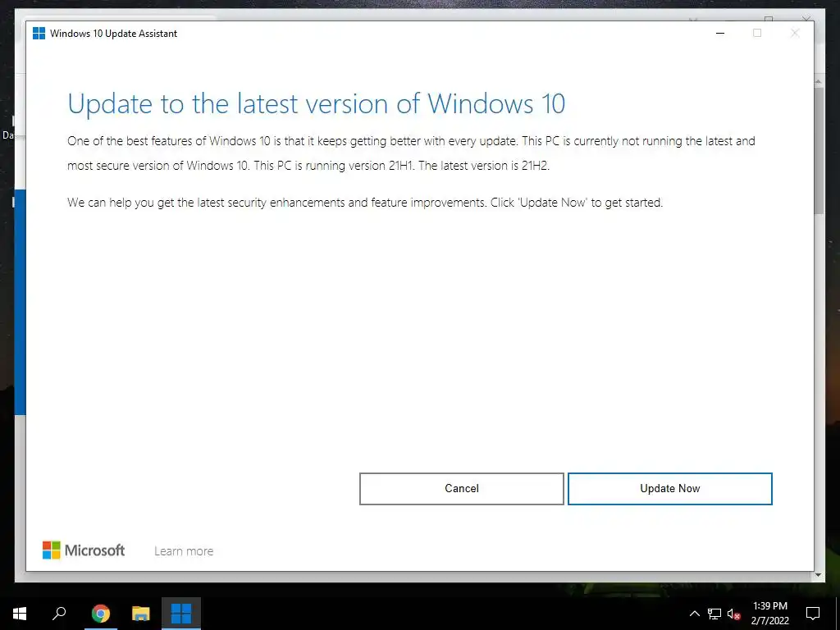
Task: Open the notification center icon
Action: 813,614
